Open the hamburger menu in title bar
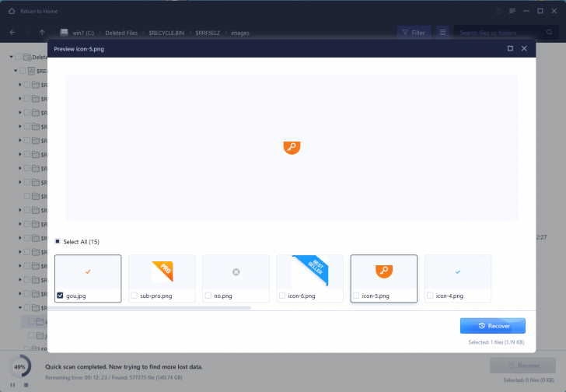Image resolution: width=566 pixels, height=392 pixels. point(512,11)
